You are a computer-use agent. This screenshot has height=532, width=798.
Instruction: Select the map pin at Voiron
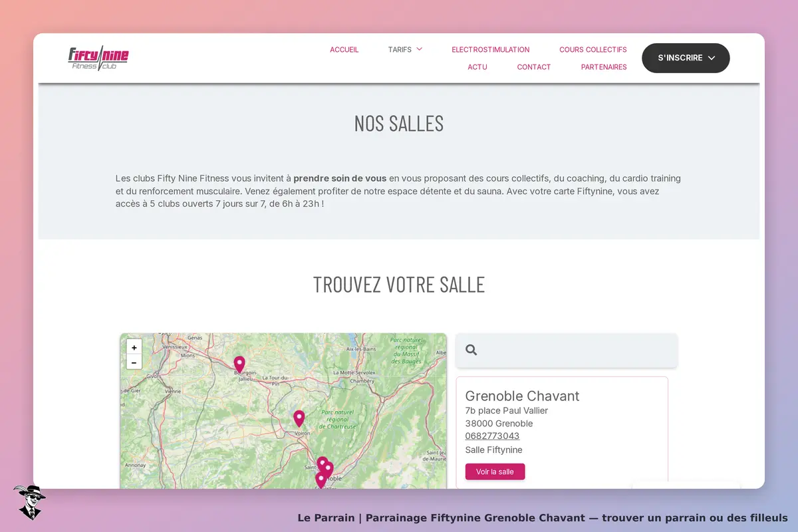click(299, 418)
